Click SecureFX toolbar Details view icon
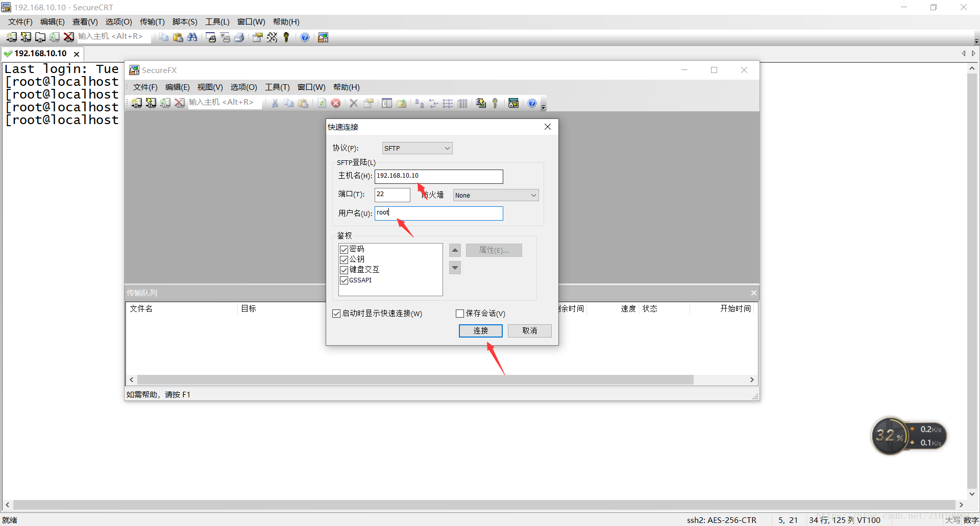980x526 pixels. (462, 103)
